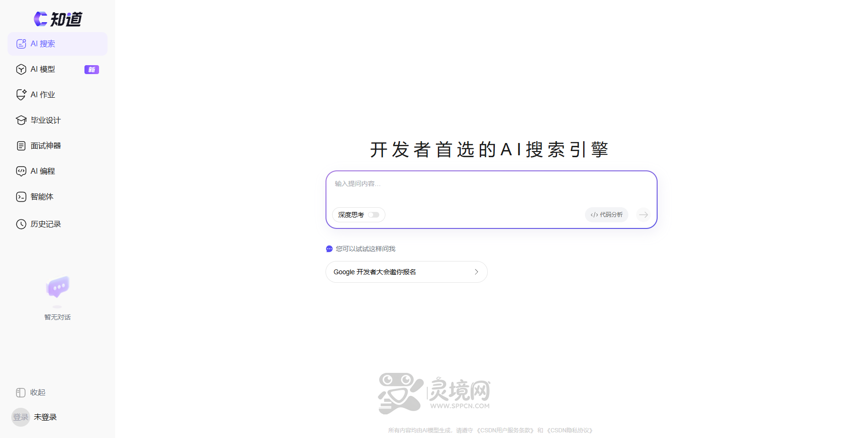Click the 新 badge next to AI 模型
868x438 pixels.
(92, 70)
